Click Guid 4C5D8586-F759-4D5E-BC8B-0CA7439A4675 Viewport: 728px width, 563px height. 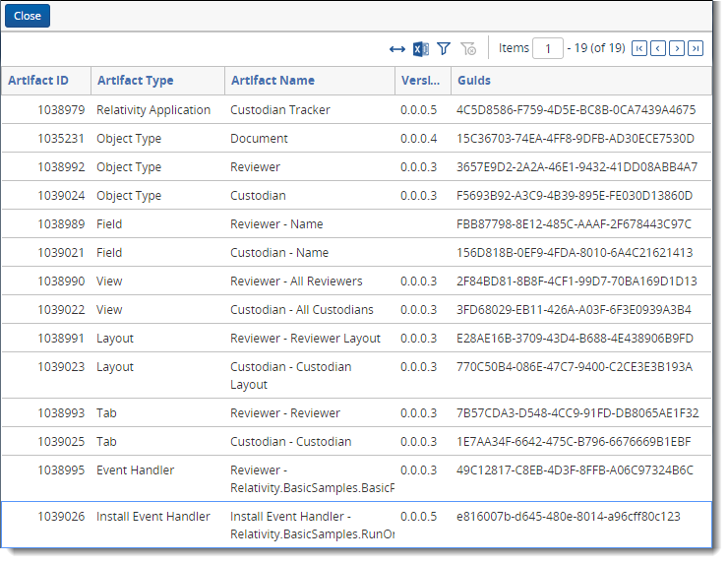point(576,109)
